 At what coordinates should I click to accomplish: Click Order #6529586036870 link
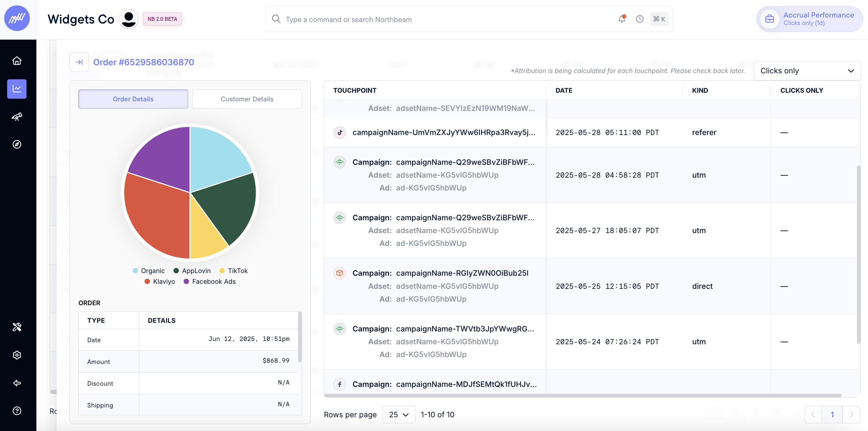[144, 62]
